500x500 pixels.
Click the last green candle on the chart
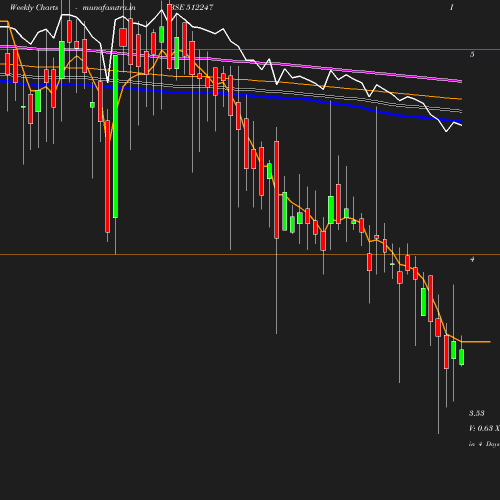click(462, 357)
